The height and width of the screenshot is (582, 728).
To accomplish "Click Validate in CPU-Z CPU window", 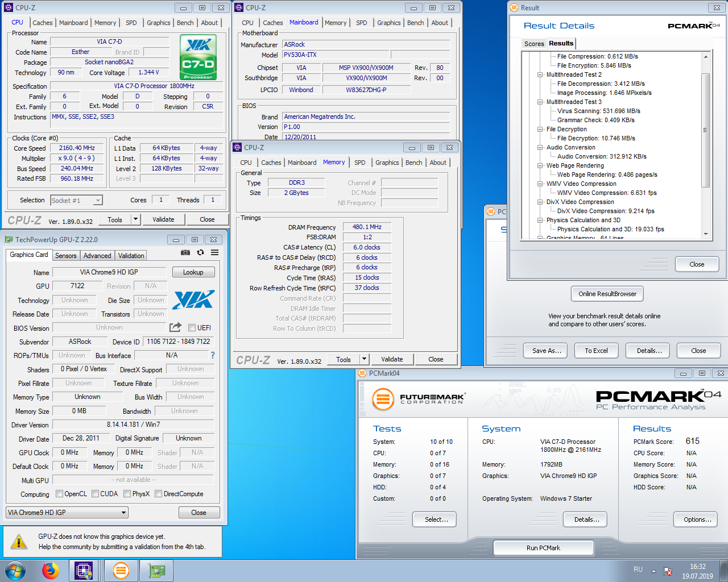I will click(163, 219).
